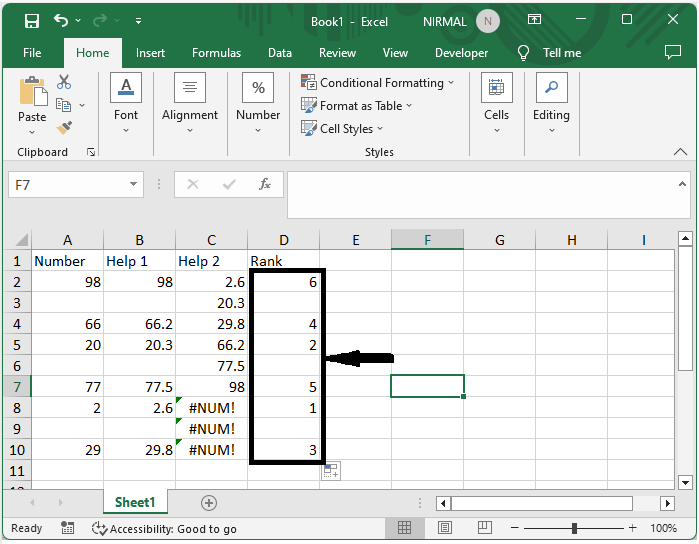Switch to Page Layout view in status bar
The width and height of the screenshot is (699, 544).
coord(440,528)
